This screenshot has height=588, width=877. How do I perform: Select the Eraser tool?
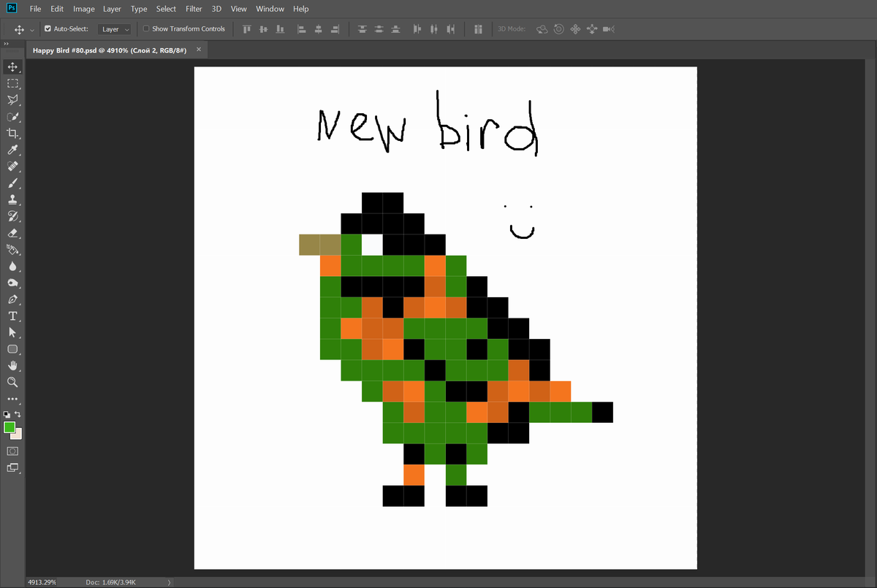[x=12, y=233]
